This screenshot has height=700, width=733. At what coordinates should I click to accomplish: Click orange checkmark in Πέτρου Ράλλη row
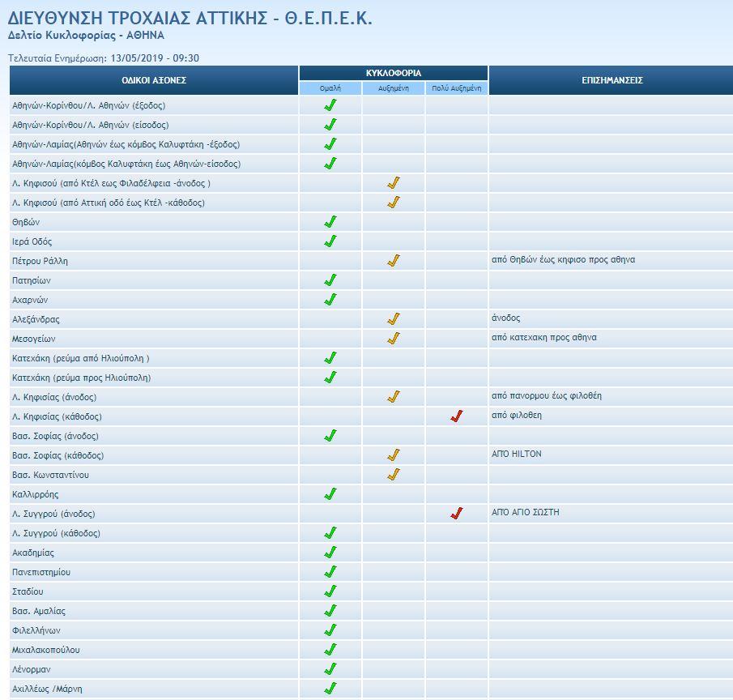click(x=394, y=261)
